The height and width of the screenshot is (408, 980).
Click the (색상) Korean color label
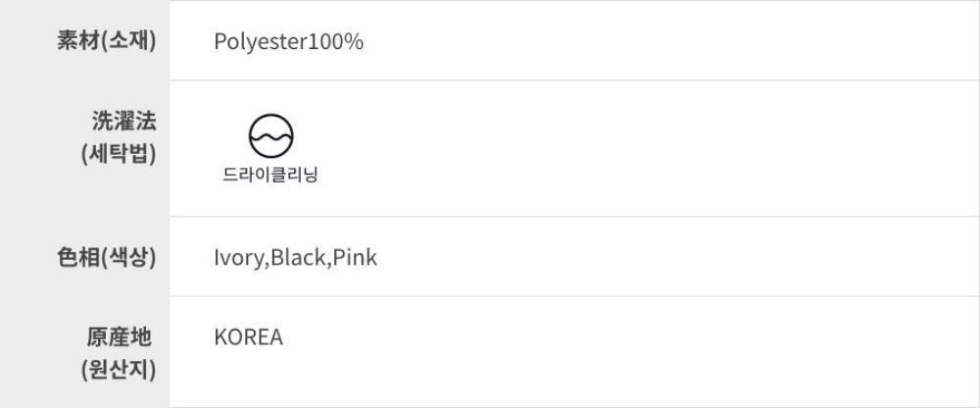pos(128,257)
